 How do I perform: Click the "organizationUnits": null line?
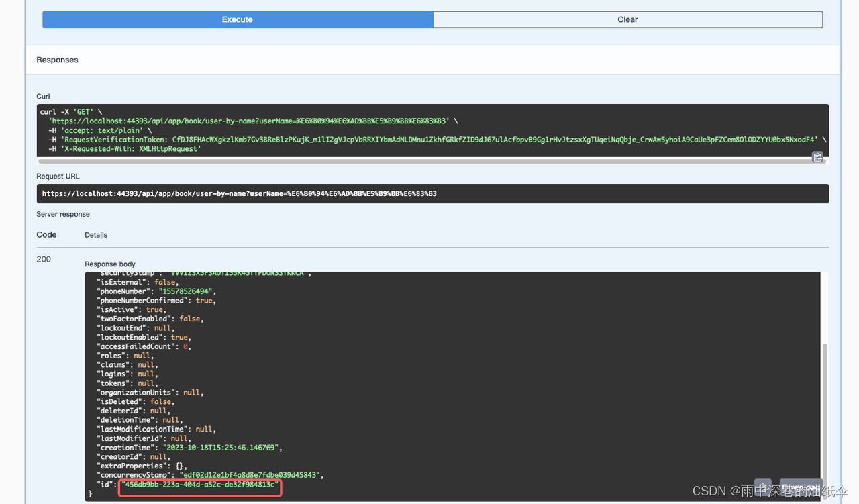(150, 393)
